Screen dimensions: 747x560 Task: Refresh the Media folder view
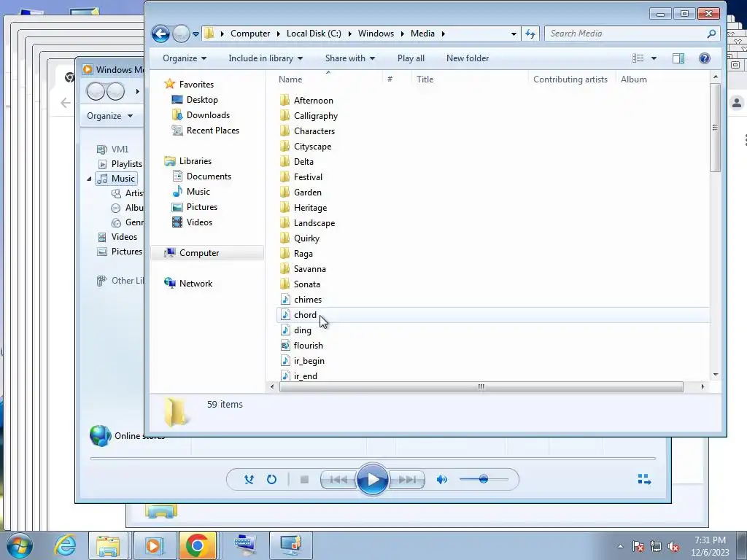530,34
